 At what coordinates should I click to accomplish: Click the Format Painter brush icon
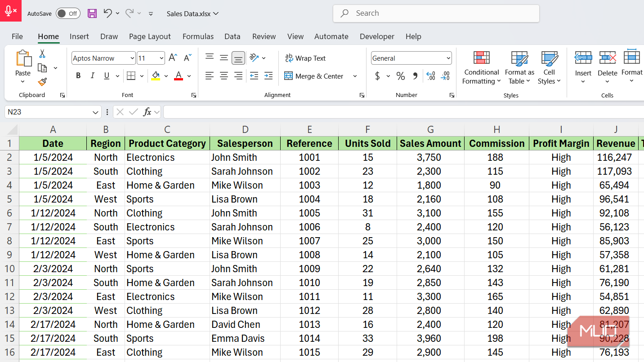(x=42, y=82)
